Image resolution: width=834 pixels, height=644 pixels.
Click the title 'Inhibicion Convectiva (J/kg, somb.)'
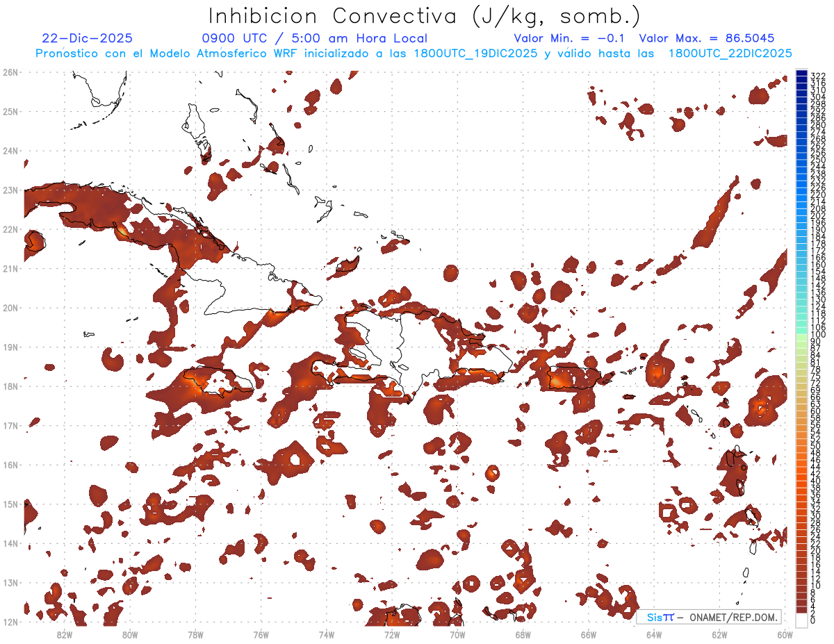tap(425, 17)
